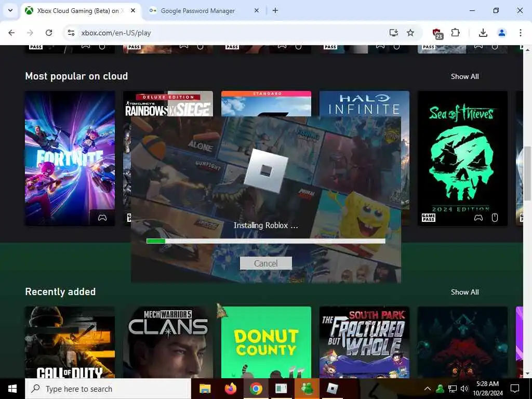Viewport: 532px width, 399px height.
Task: Click the scrollbar down arrow
Action: 527,374
